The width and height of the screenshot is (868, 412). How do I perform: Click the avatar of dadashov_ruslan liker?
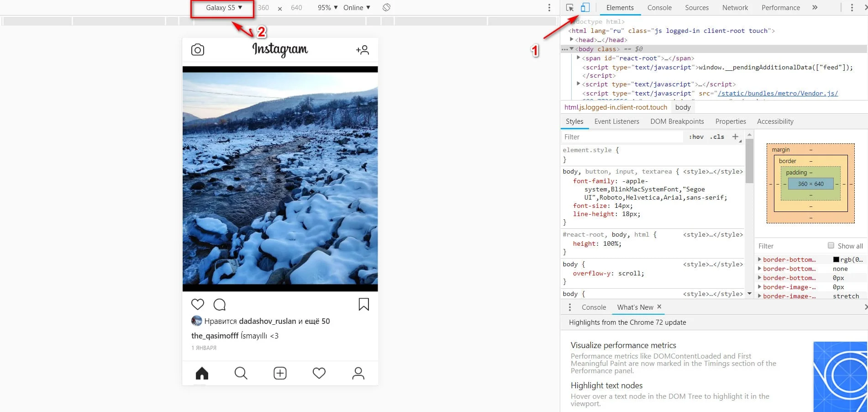[196, 321]
